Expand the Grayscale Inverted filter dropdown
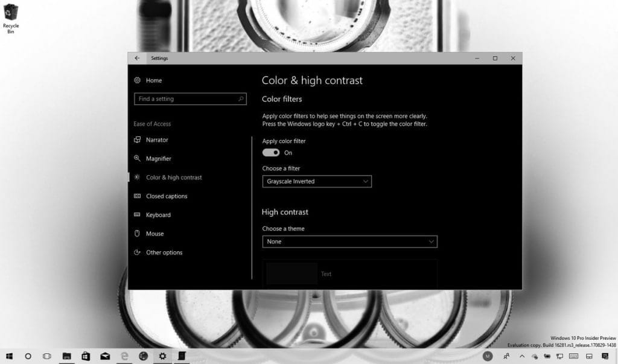 tap(317, 181)
